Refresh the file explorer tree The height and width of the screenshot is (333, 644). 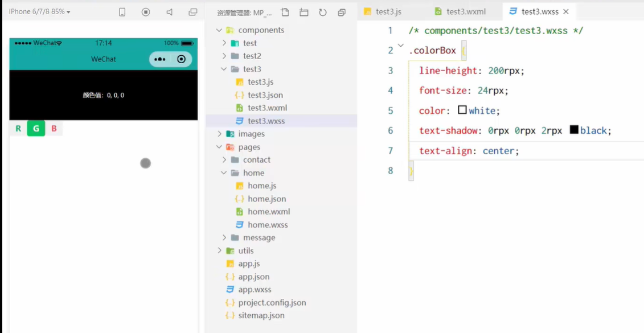323,13
